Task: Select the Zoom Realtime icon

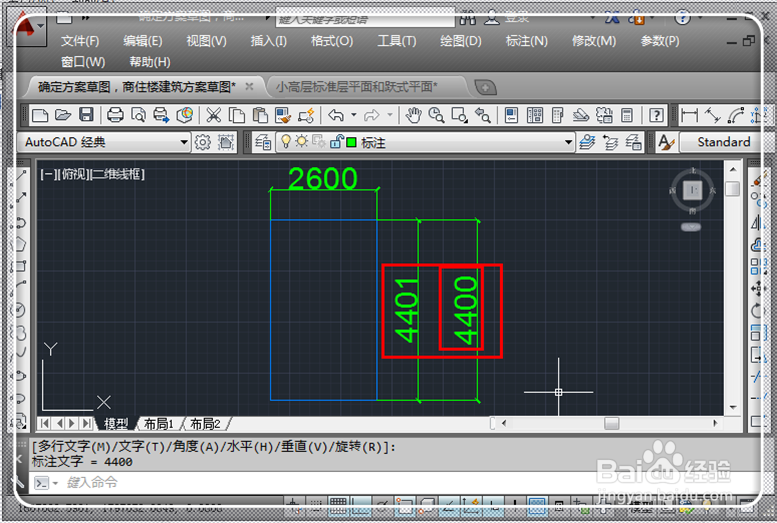Action: [436, 116]
